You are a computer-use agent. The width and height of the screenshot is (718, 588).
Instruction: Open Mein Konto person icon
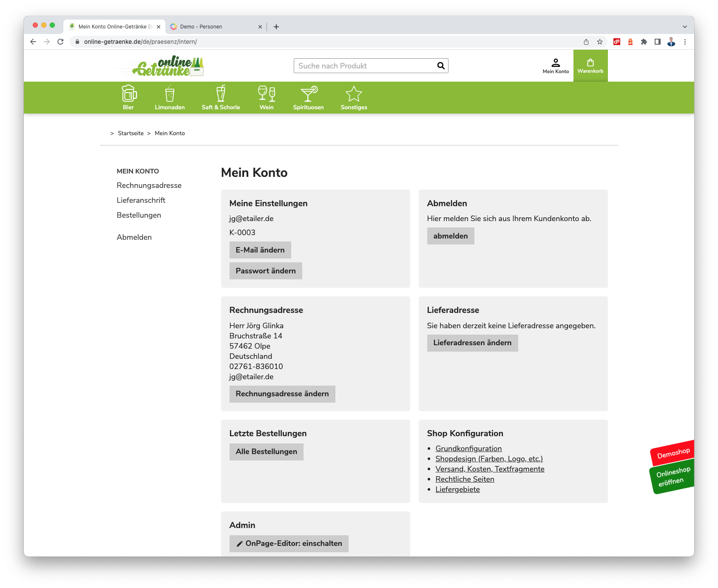point(556,63)
